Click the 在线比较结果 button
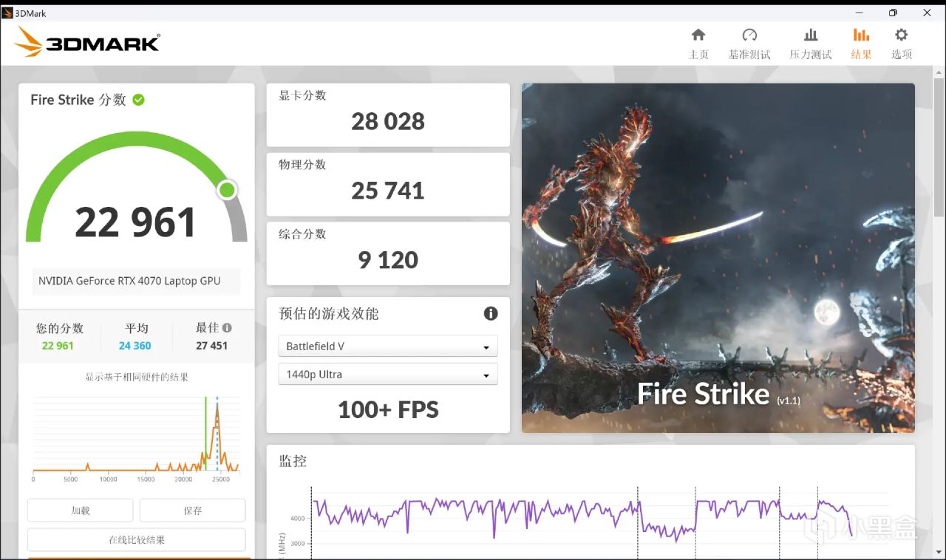This screenshot has height=560, width=946. click(x=137, y=540)
